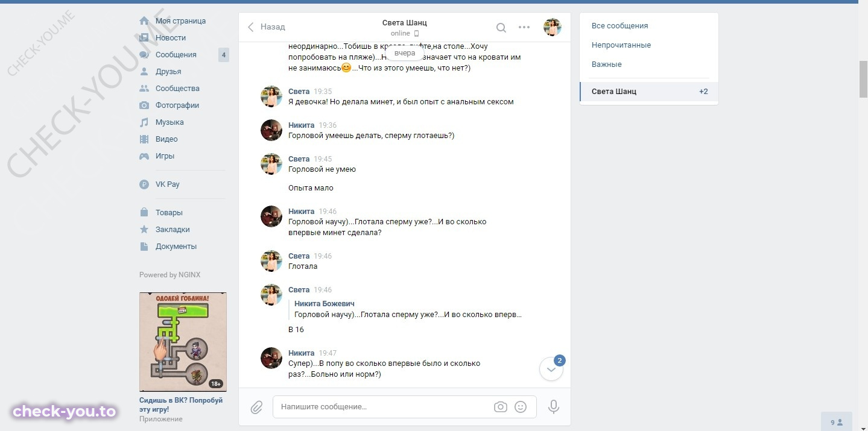Viewport: 868px width, 431px height.
Task: Select the Все сообщения filter
Action: [x=620, y=26]
